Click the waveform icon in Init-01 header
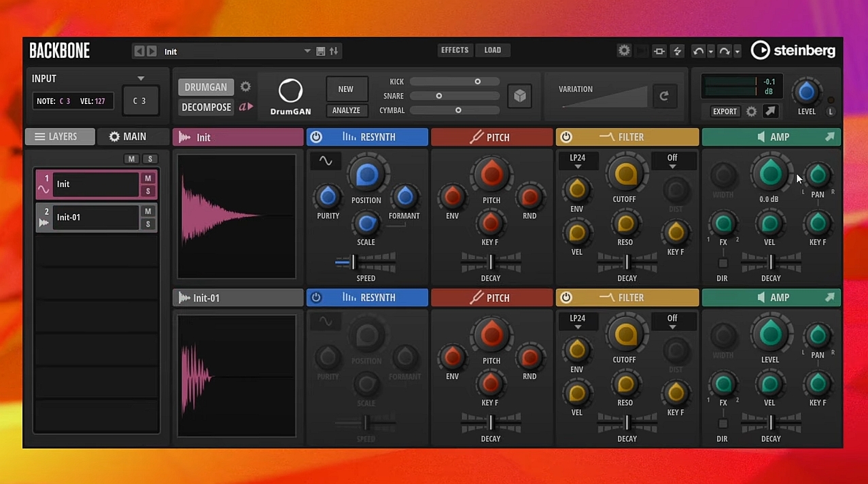 point(184,298)
